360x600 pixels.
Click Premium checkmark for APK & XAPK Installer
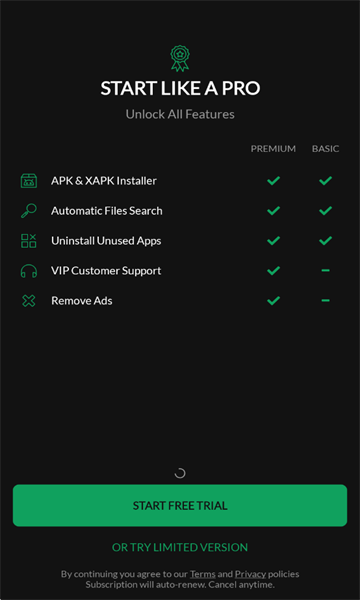(273, 181)
